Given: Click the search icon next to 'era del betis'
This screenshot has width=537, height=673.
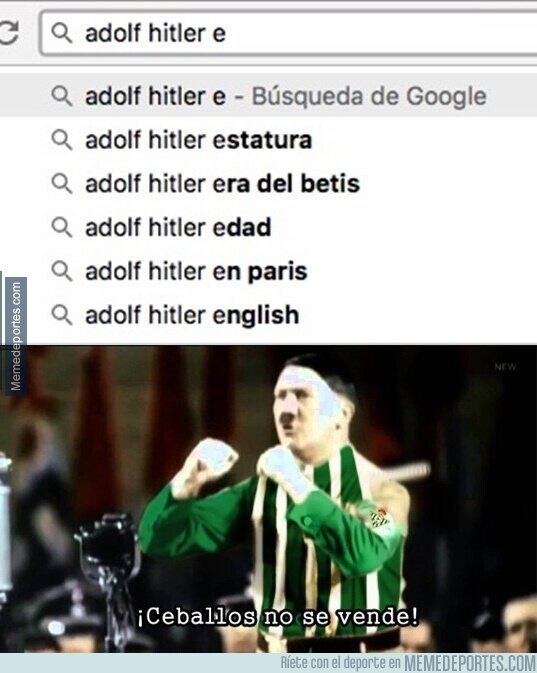Looking at the screenshot, I should (62, 184).
